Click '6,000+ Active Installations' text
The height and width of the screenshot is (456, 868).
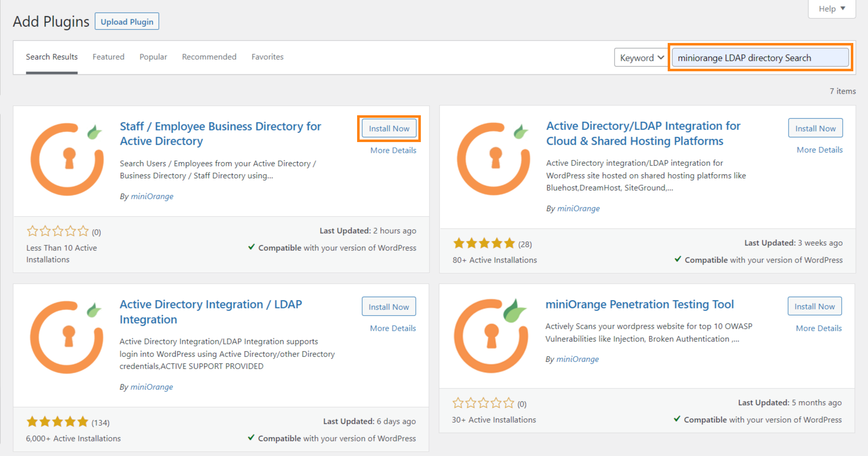click(73, 438)
